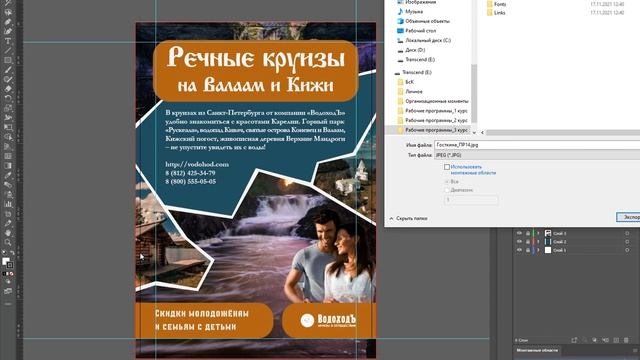
Task: Select the Width tool
Action: [8, 118]
